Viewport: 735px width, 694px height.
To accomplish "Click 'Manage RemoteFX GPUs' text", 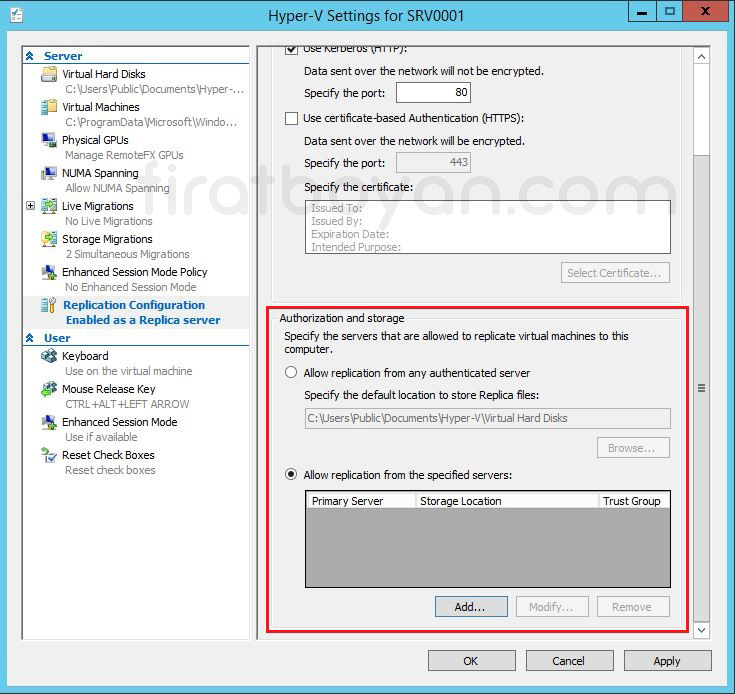I will (x=124, y=155).
